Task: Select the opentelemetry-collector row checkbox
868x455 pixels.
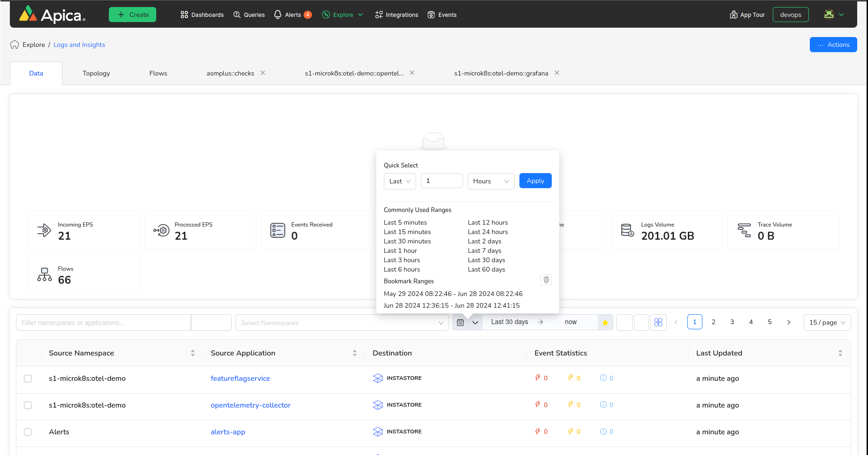Action: click(x=28, y=405)
